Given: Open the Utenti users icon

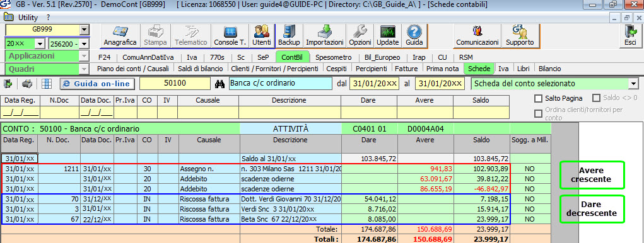Looking at the screenshot, I should pyautogui.click(x=262, y=36).
